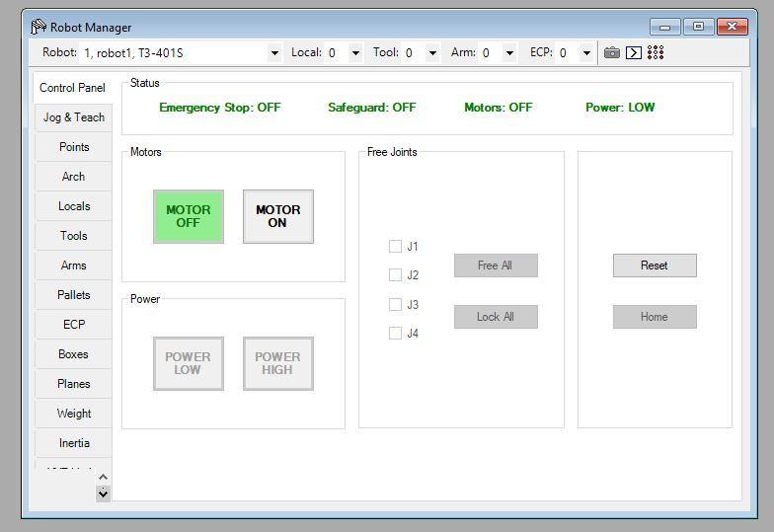Open the ECP tab

pos(73,325)
